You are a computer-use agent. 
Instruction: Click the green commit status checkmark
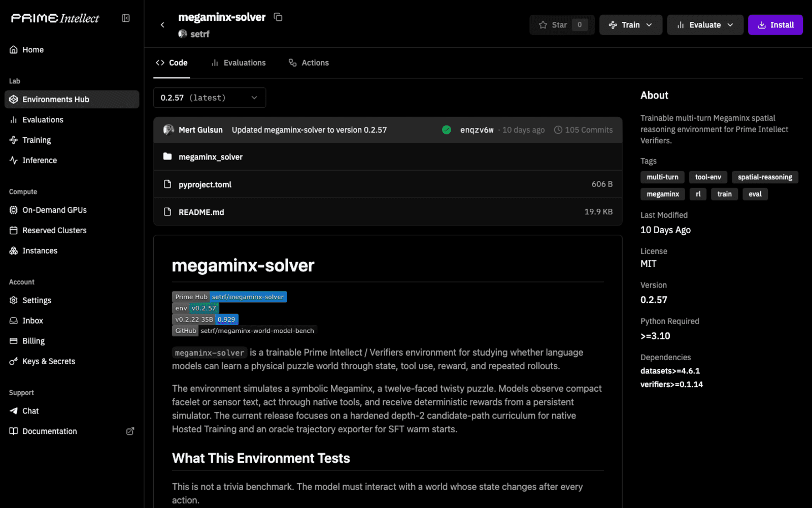(447, 130)
